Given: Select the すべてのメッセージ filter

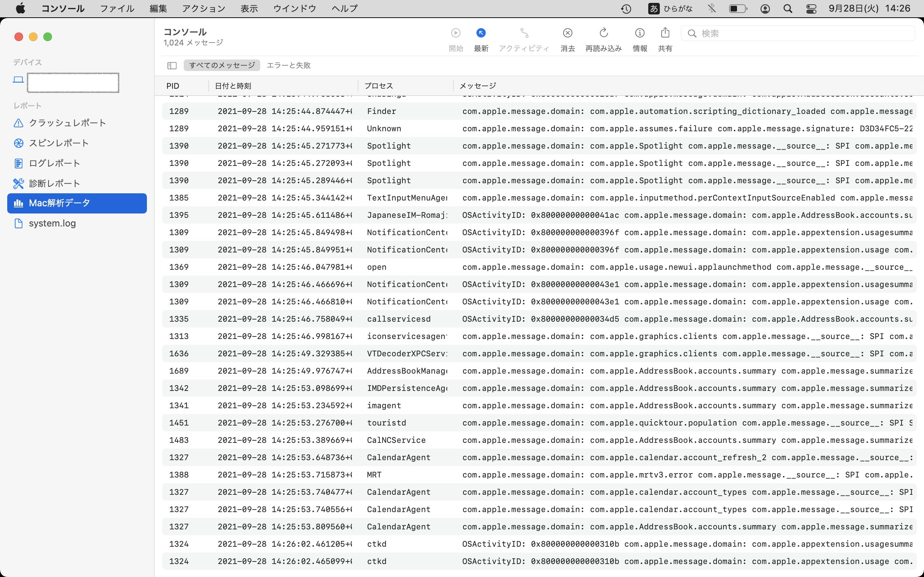Looking at the screenshot, I should (x=222, y=65).
